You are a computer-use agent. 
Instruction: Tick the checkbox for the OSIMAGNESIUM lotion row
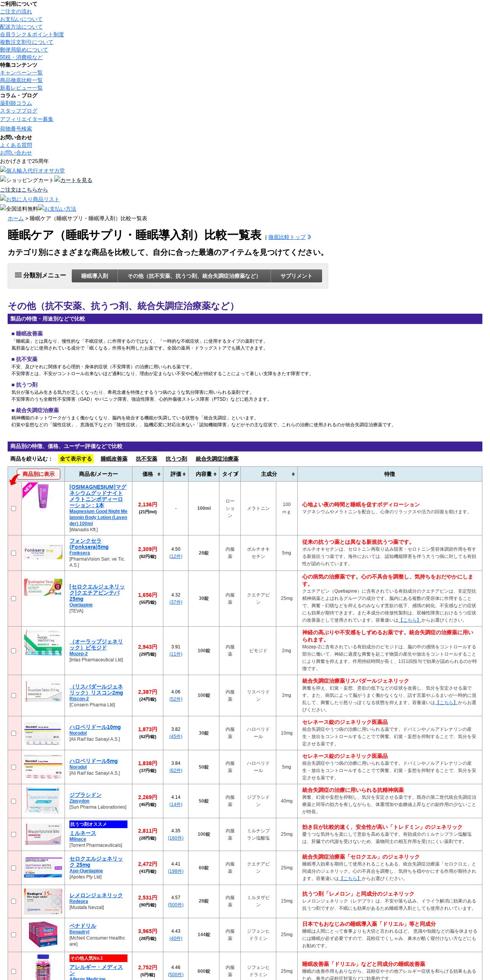click(14, 508)
